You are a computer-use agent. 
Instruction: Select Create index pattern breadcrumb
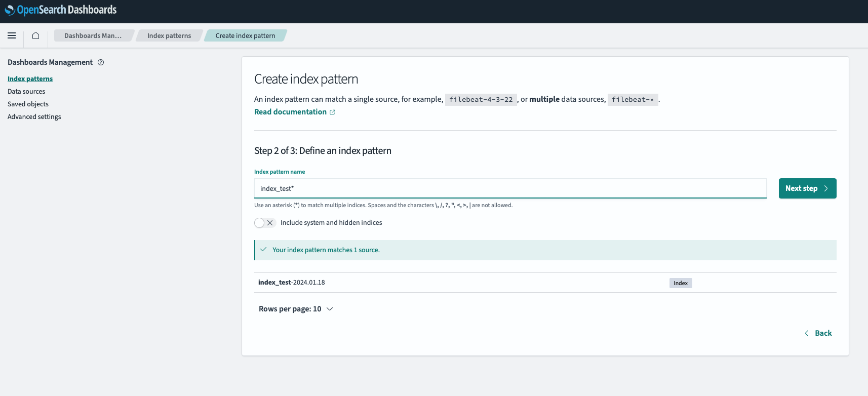tap(246, 35)
